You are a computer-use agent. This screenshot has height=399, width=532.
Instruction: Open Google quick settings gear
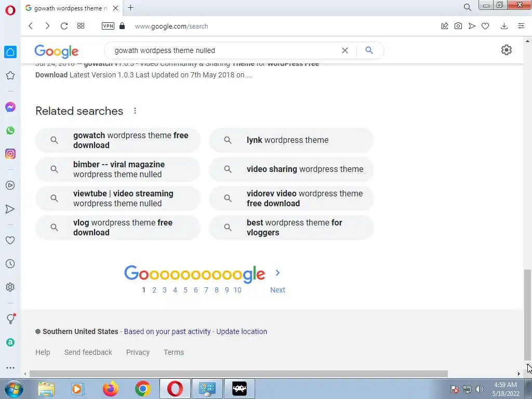click(506, 50)
